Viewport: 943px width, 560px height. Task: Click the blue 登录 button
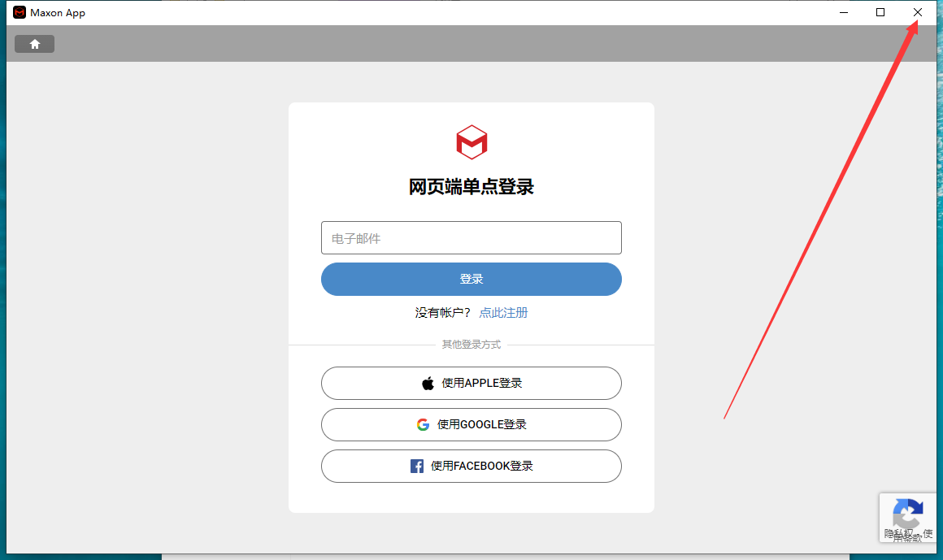[471, 279]
